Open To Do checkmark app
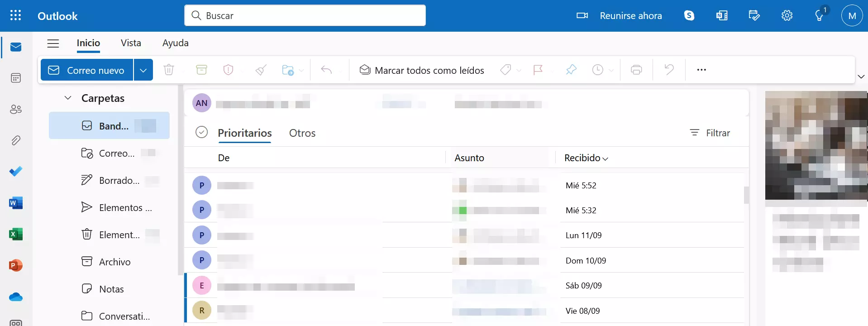This screenshot has width=868, height=326. (x=16, y=172)
